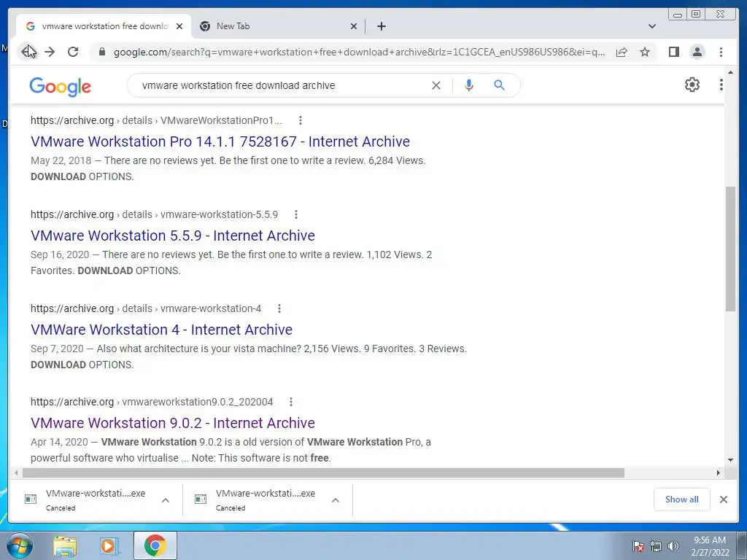
Task: Open volume control in system tray
Action: click(673, 546)
